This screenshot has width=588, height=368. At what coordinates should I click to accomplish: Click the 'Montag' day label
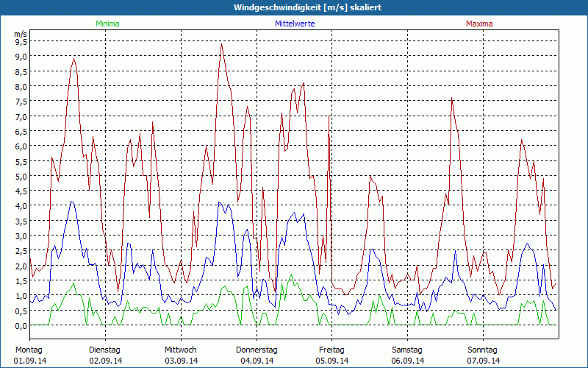click(x=29, y=350)
